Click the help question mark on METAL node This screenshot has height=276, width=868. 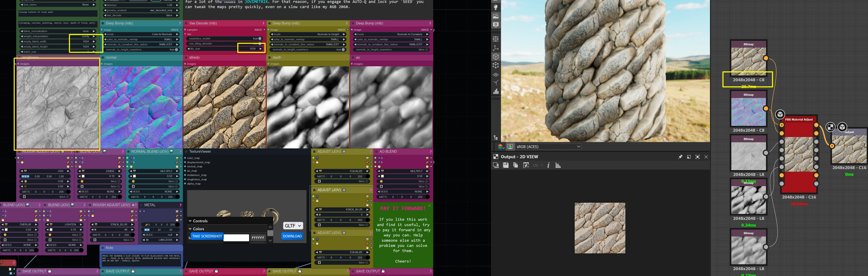click(x=180, y=205)
